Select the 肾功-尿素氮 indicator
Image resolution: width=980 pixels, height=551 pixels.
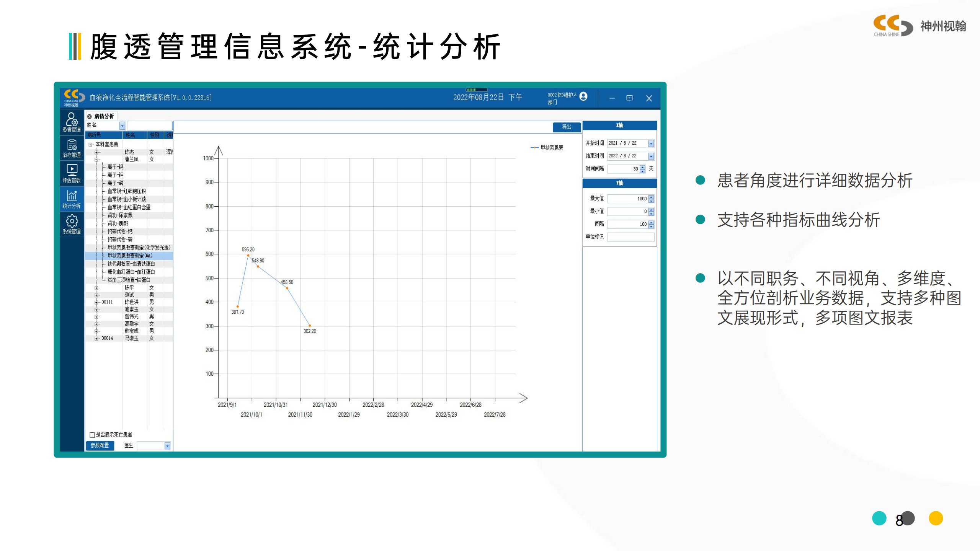click(120, 215)
